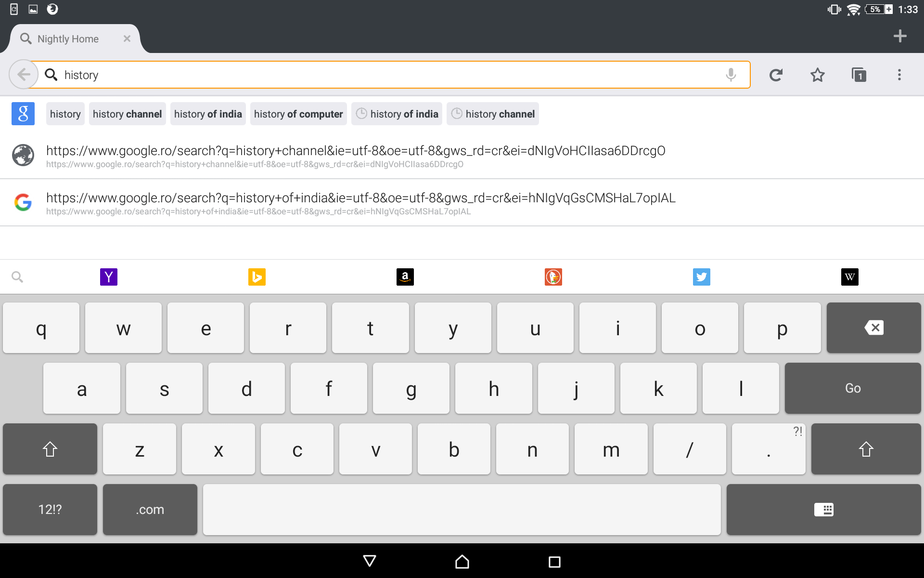Tap the 'p' key
924x578 pixels.
[783, 328]
